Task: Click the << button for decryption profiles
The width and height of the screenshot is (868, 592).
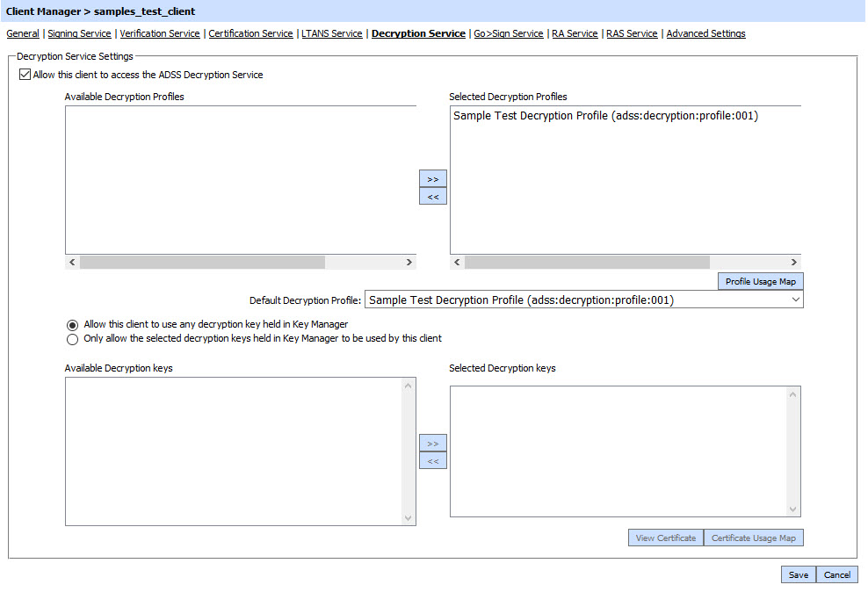Action: point(432,197)
